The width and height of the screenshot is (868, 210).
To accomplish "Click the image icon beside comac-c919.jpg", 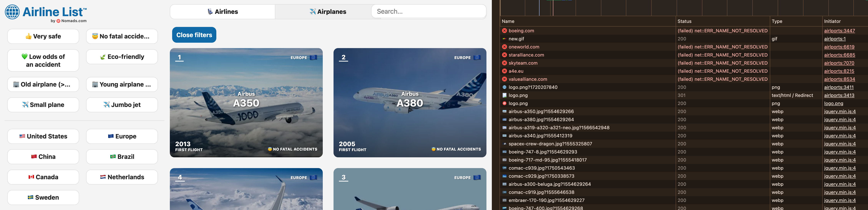I will 505,192.
